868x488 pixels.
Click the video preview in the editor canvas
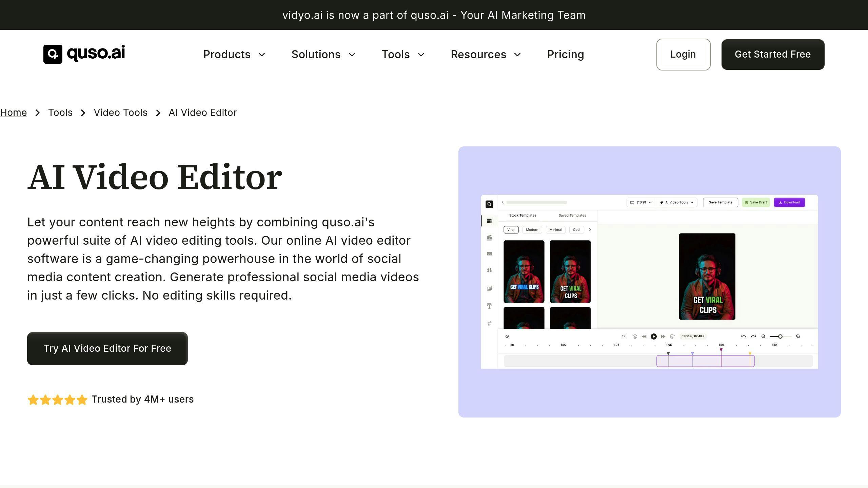point(707,277)
